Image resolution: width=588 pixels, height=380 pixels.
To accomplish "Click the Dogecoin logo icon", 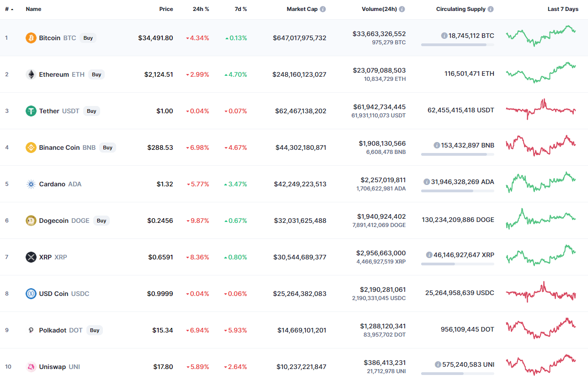I will point(31,221).
